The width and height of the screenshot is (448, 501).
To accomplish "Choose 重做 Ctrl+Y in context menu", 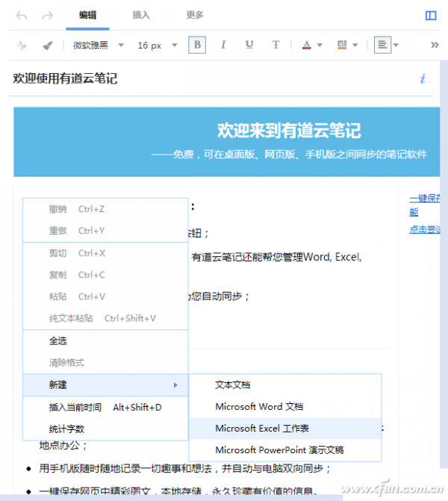I will 105,231.
